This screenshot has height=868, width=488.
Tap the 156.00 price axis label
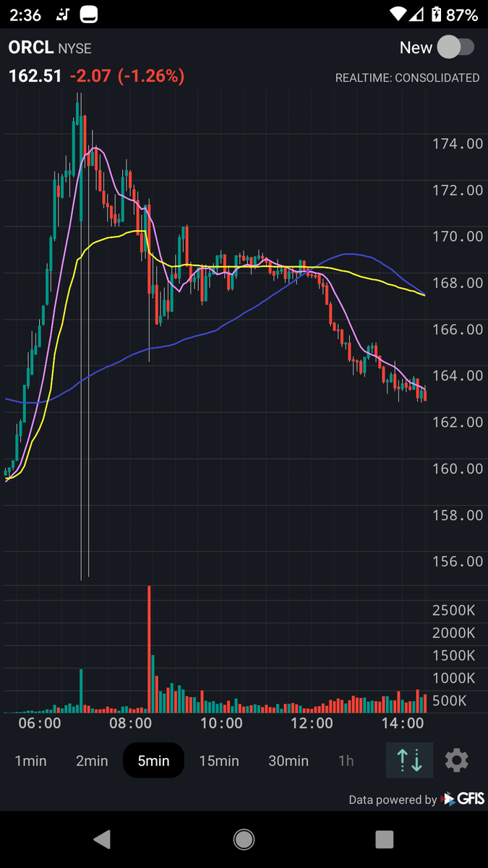pos(458,561)
